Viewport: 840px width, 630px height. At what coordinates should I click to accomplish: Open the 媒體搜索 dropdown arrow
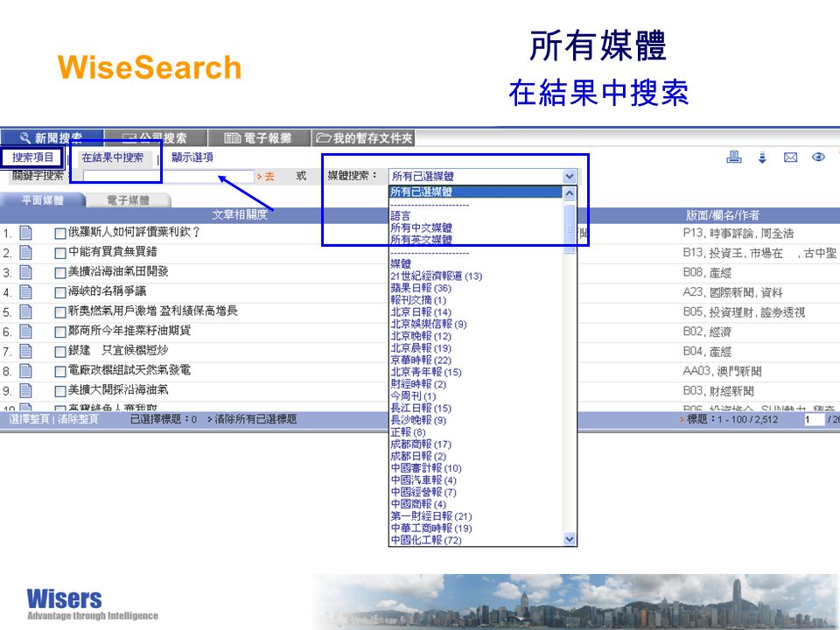(570, 176)
